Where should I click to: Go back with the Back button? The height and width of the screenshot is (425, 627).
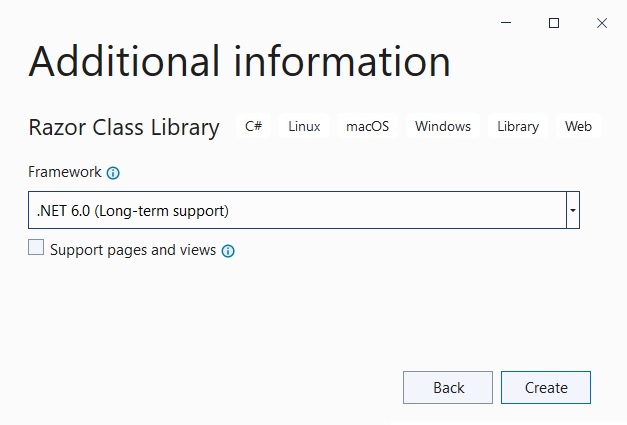448,387
